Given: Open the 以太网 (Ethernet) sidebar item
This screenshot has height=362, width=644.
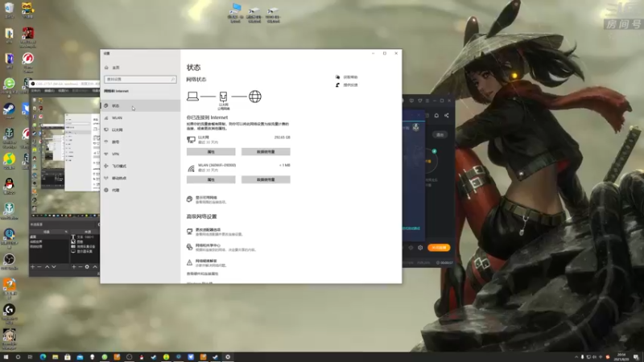Looking at the screenshot, I should [x=140, y=130].
